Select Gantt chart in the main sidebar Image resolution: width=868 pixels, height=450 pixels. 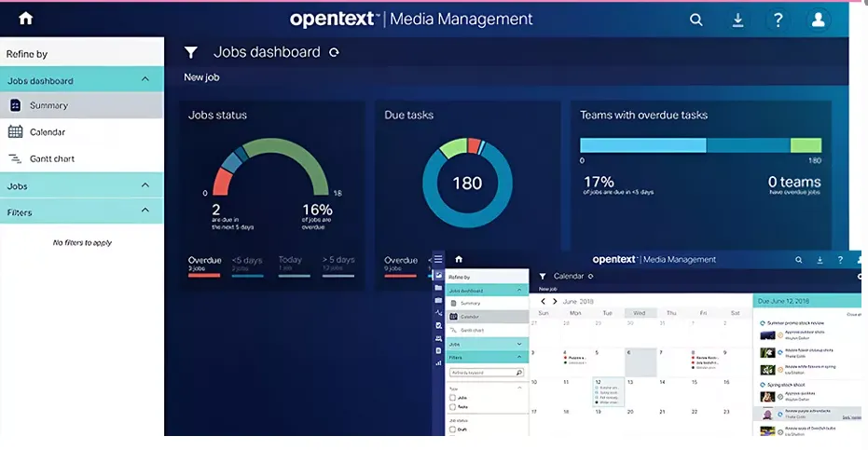(x=81, y=158)
